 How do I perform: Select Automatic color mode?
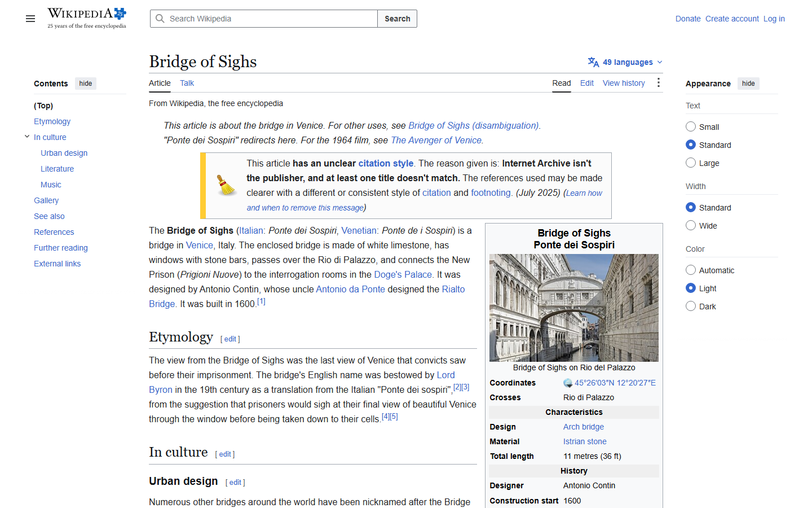tap(691, 270)
